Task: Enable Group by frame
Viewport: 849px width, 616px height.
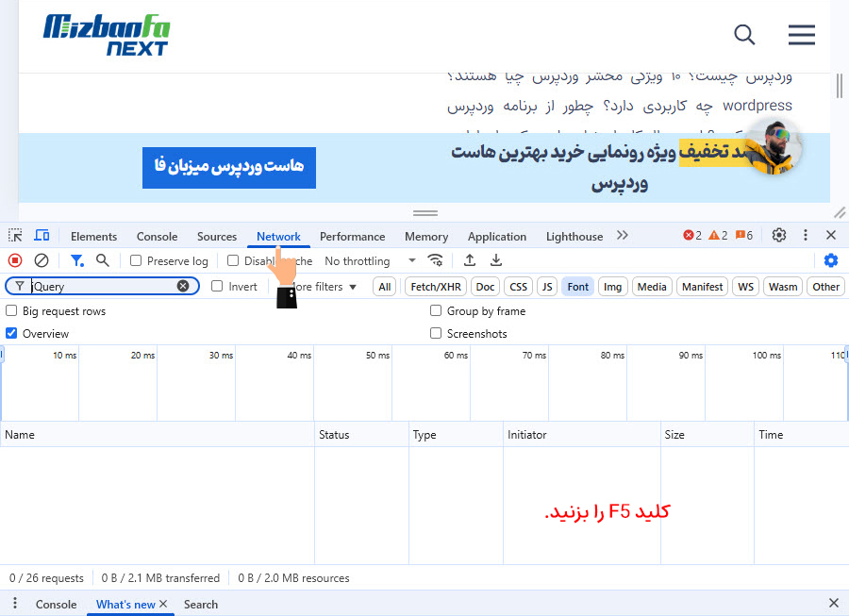Action: click(x=435, y=310)
